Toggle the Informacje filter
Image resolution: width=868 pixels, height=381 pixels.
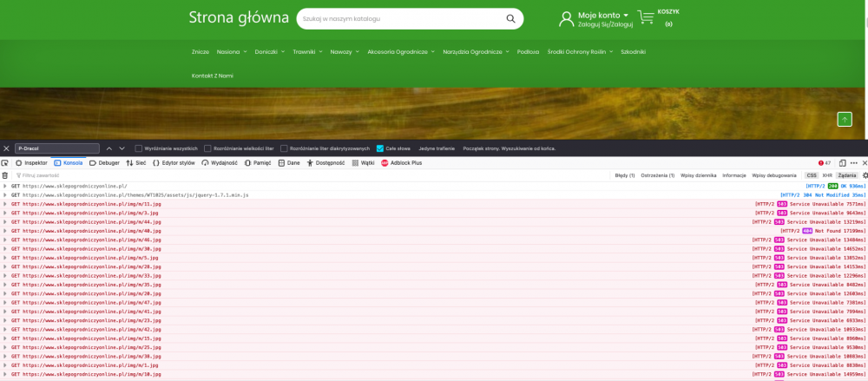click(x=734, y=175)
